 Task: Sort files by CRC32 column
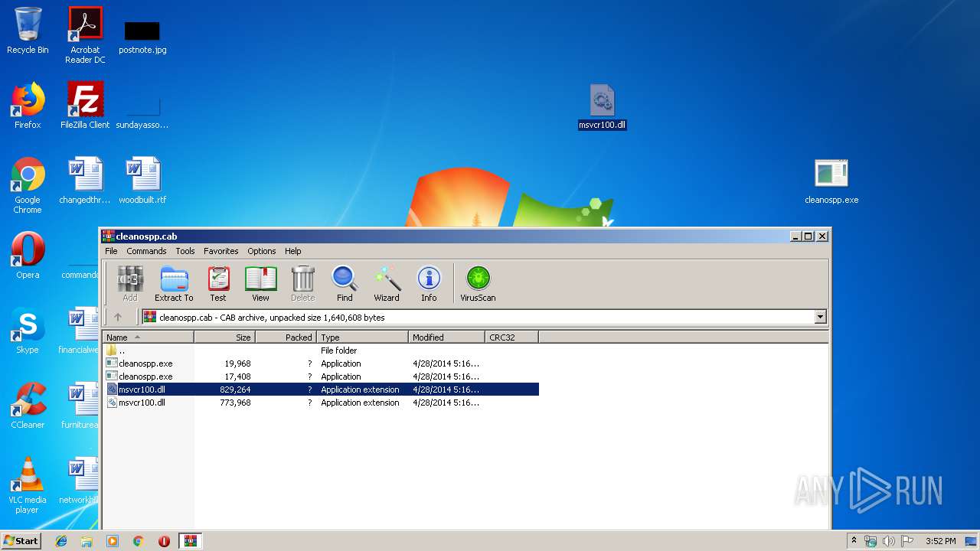[x=512, y=337]
